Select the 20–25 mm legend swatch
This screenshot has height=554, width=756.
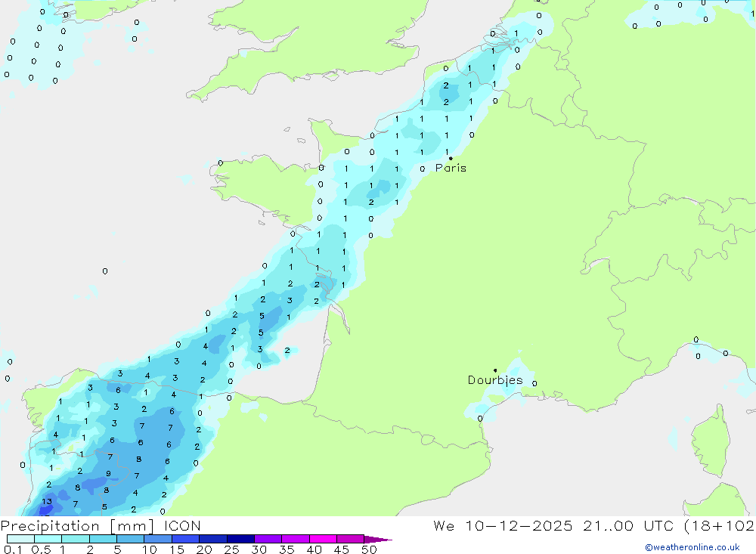[x=213, y=539]
